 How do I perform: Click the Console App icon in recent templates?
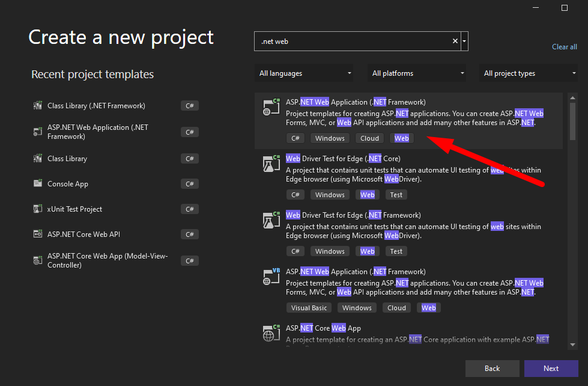[x=37, y=184]
